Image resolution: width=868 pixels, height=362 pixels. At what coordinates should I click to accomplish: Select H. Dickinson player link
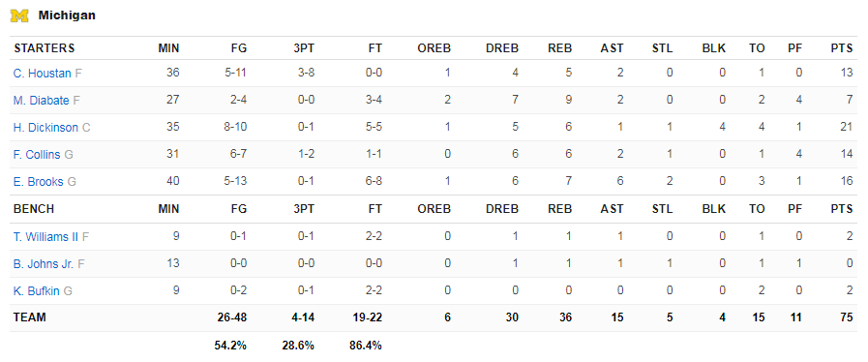coord(45,128)
